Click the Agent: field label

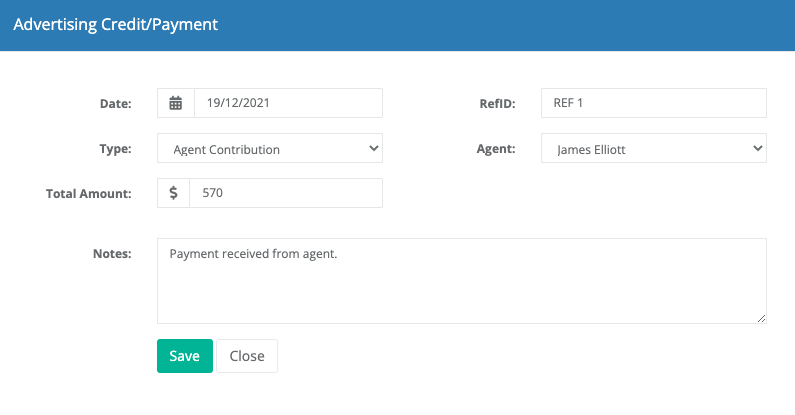496,148
